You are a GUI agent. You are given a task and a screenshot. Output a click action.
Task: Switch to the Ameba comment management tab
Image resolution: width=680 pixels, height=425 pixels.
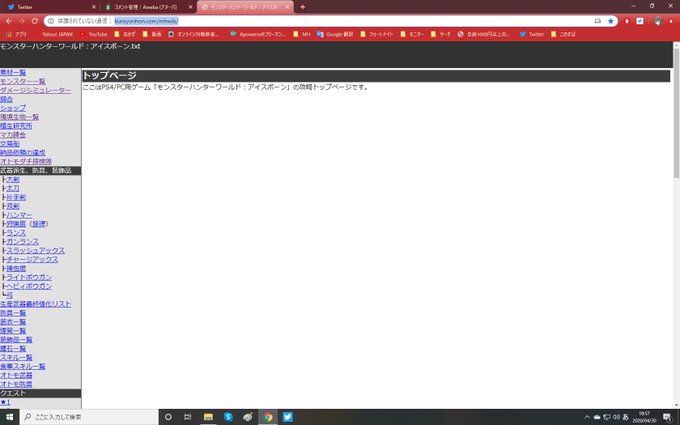[x=148, y=7]
